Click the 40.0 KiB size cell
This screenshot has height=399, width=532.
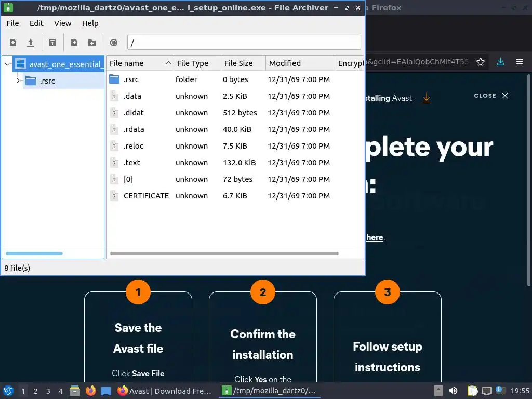(237, 129)
